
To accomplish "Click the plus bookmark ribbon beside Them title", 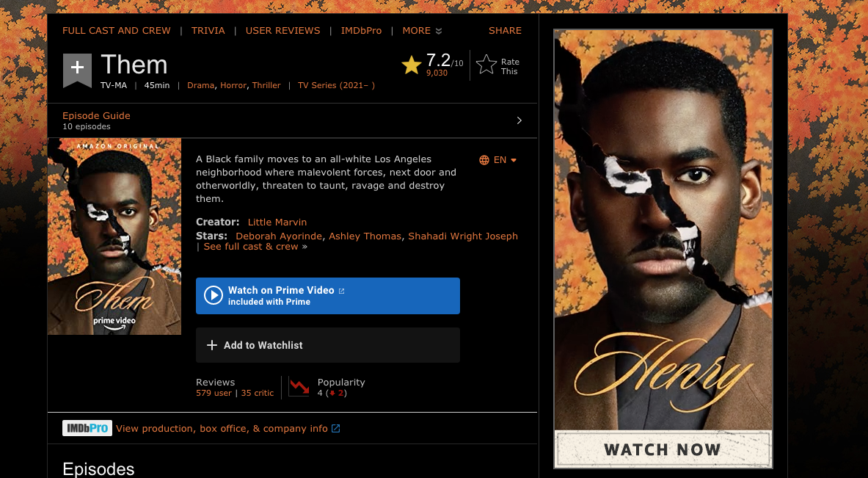I will pos(77,69).
